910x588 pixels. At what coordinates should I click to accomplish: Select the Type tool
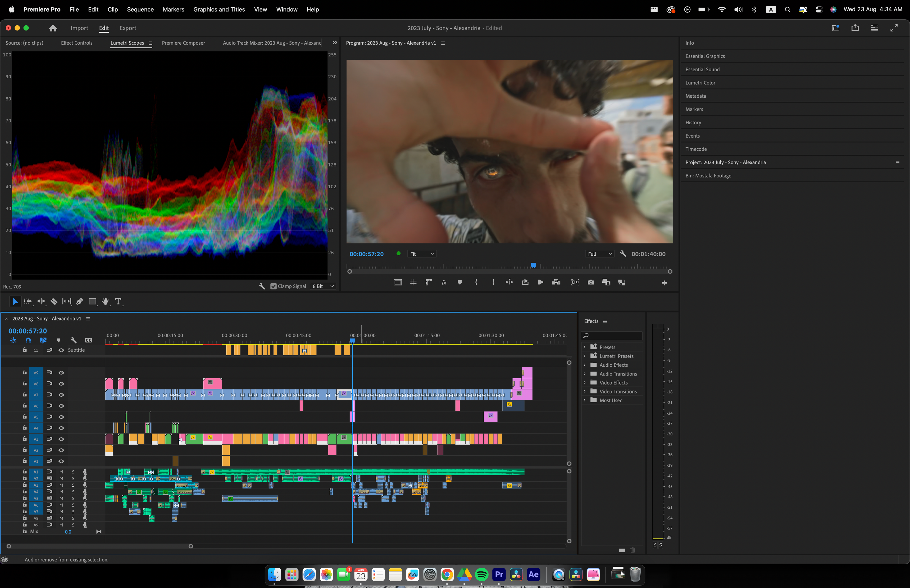pos(118,302)
